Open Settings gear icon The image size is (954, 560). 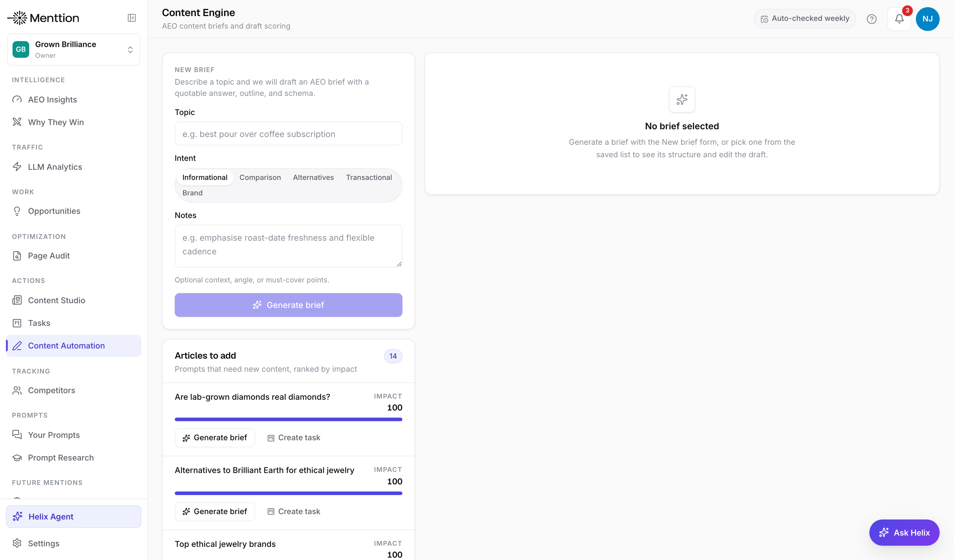click(17, 543)
